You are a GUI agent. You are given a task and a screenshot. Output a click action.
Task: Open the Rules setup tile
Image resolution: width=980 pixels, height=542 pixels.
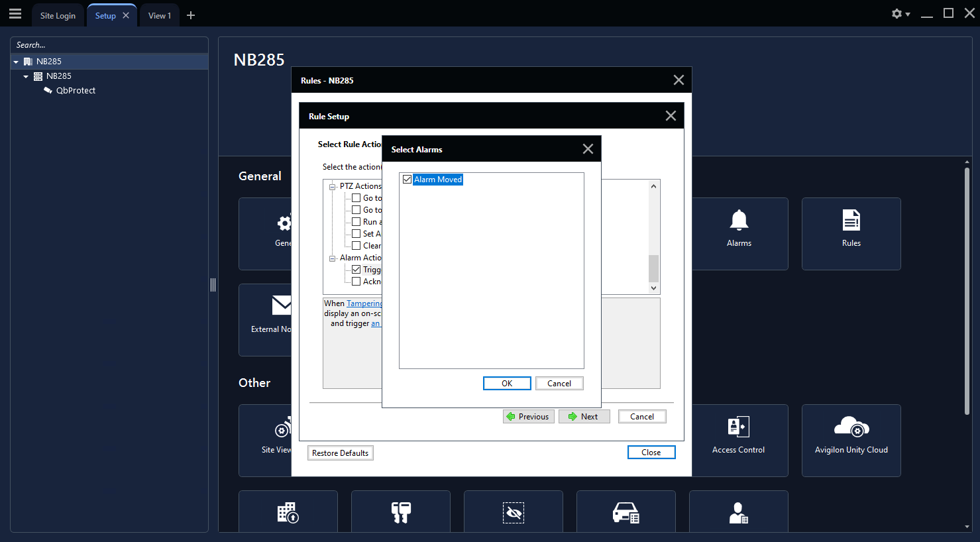851,233
